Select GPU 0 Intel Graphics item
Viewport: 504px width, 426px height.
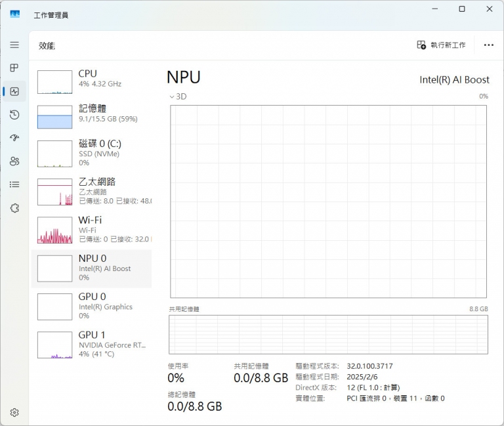pyautogui.click(x=92, y=306)
